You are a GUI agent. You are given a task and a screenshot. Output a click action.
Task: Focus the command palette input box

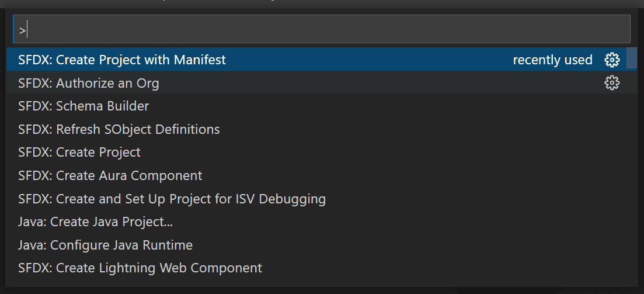point(322,29)
